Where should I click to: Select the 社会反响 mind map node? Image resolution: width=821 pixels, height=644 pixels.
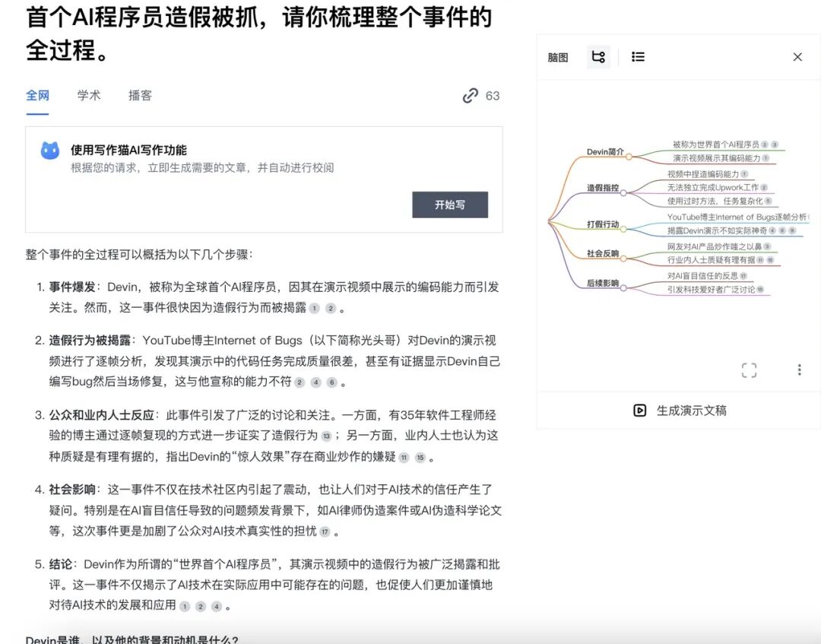pos(603,253)
